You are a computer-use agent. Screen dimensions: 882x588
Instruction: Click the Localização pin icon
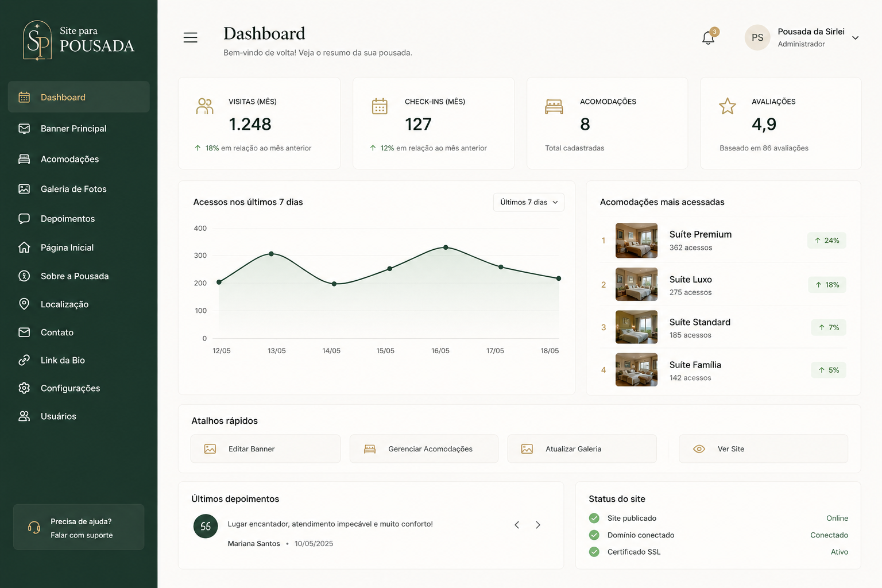pyautogui.click(x=24, y=304)
